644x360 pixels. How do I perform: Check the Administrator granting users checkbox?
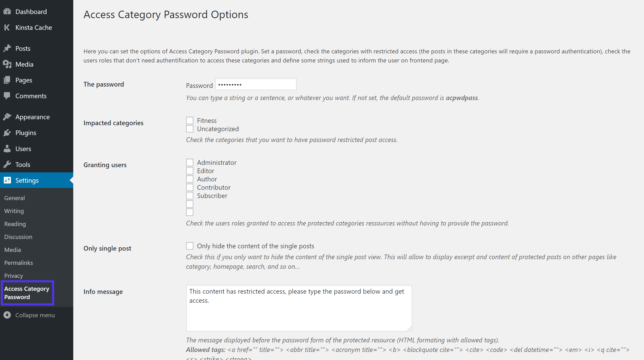click(190, 162)
